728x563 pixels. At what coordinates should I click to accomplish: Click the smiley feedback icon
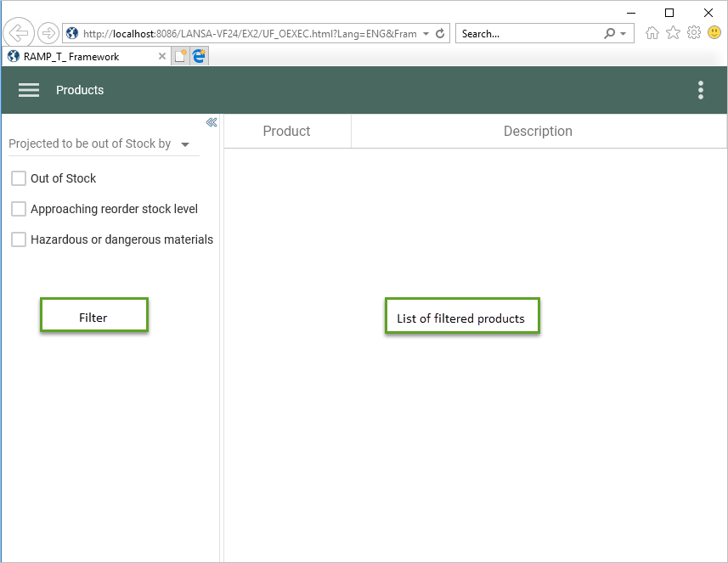(714, 32)
